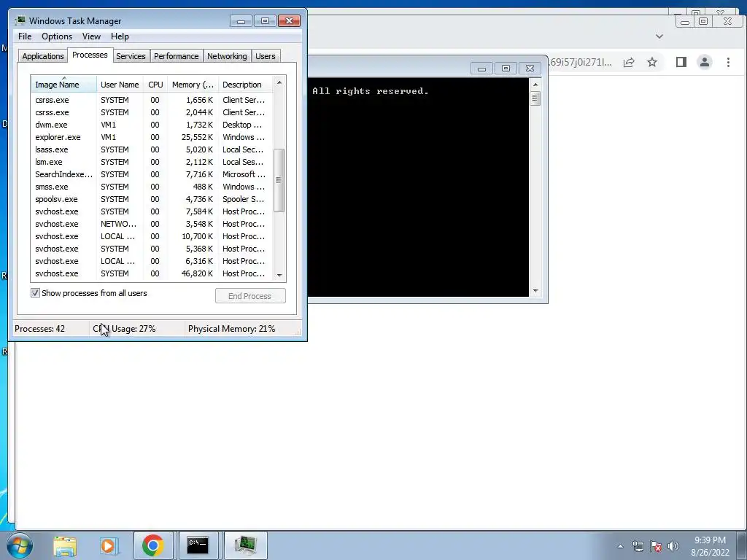Show hidden tray icons arrow
Screen dimensions: 747x560
click(x=620, y=546)
